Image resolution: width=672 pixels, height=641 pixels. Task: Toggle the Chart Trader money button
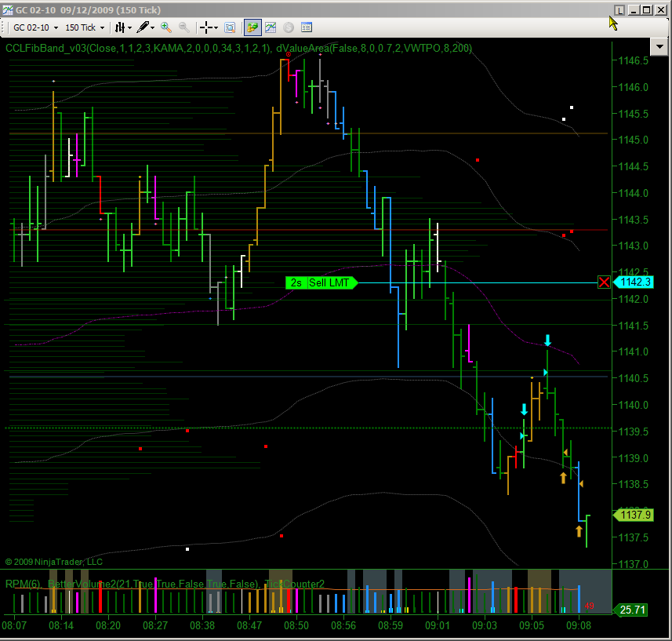pos(252,28)
